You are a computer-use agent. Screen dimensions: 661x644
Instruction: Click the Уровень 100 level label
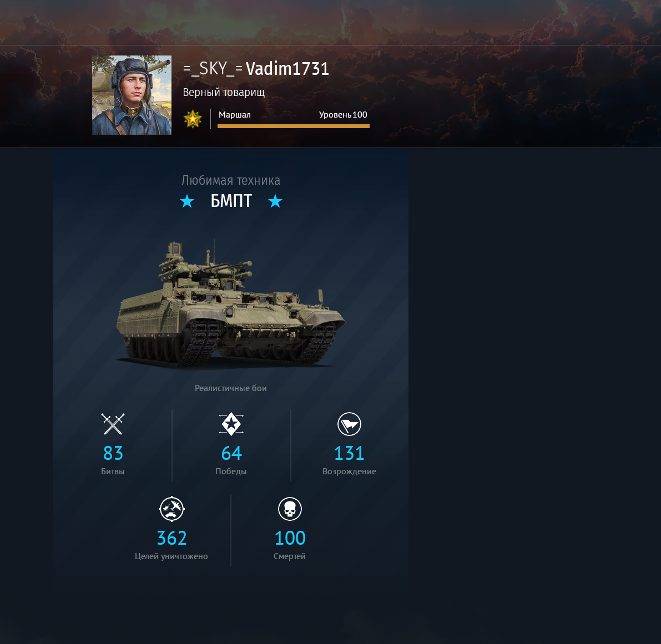tap(343, 115)
